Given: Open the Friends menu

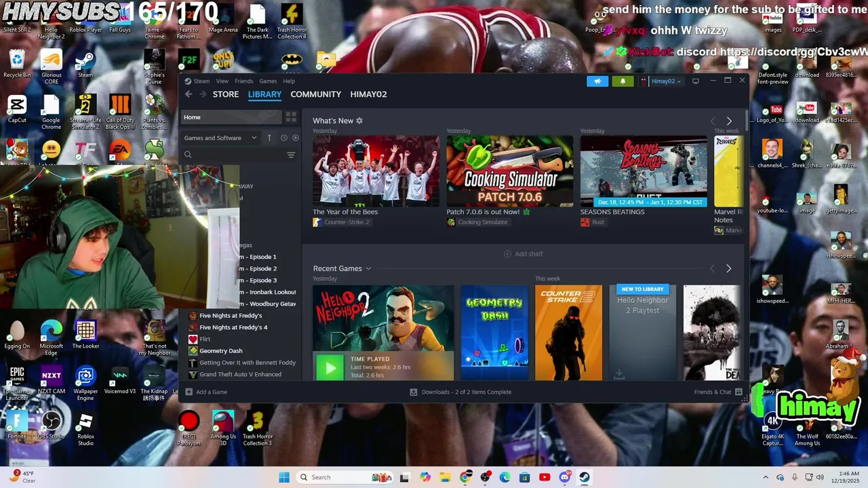Looking at the screenshot, I should (x=243, y=81).
